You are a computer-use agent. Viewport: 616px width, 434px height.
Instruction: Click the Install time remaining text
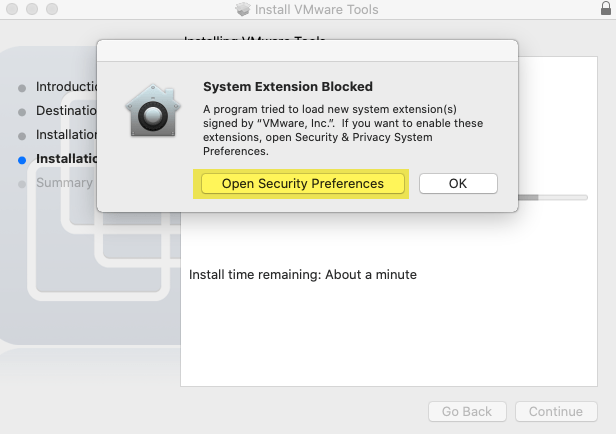302,275
